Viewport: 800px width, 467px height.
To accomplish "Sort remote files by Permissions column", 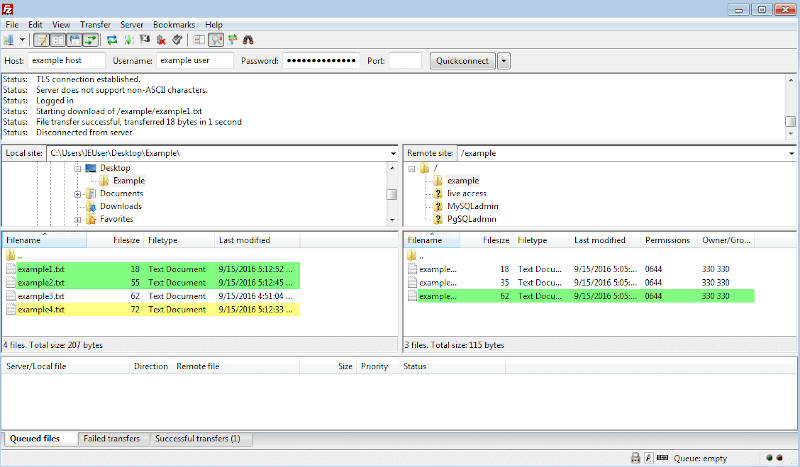I will pos(667,240).
